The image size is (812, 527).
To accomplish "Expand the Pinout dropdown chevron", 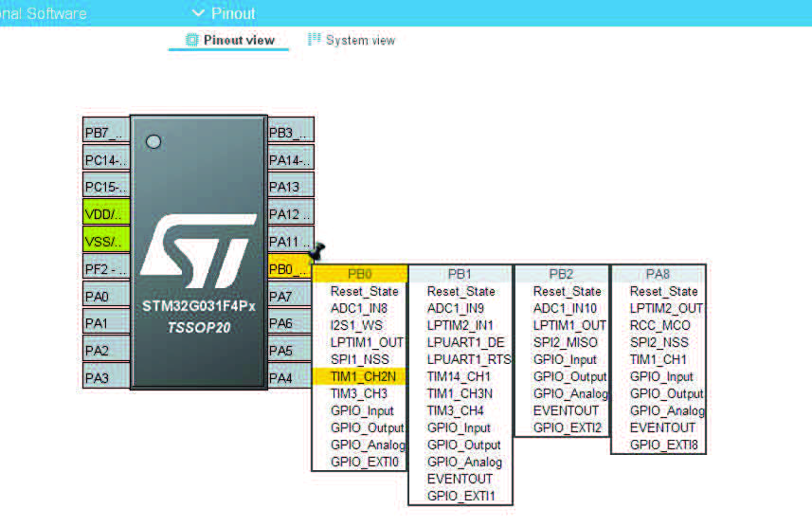I will [x=198, y=13].
